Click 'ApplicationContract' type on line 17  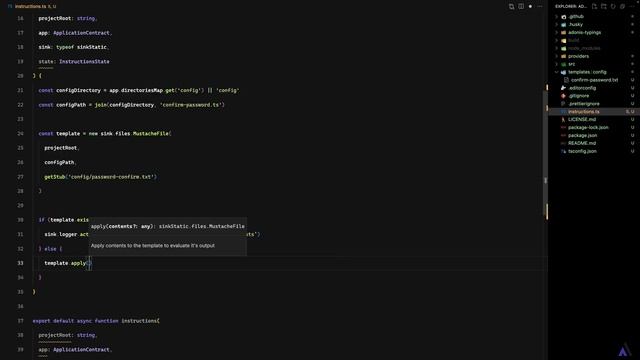tap(81, 33)
